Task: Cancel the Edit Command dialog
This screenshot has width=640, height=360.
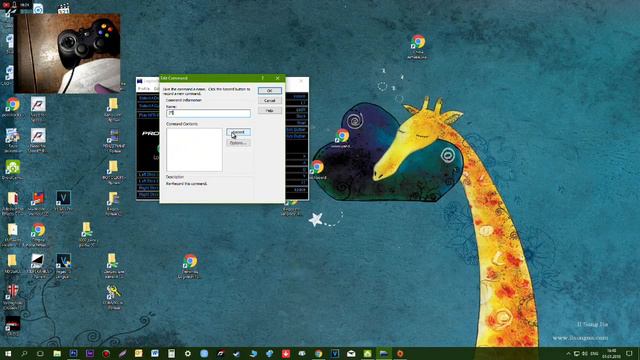Action: point(269,100)
